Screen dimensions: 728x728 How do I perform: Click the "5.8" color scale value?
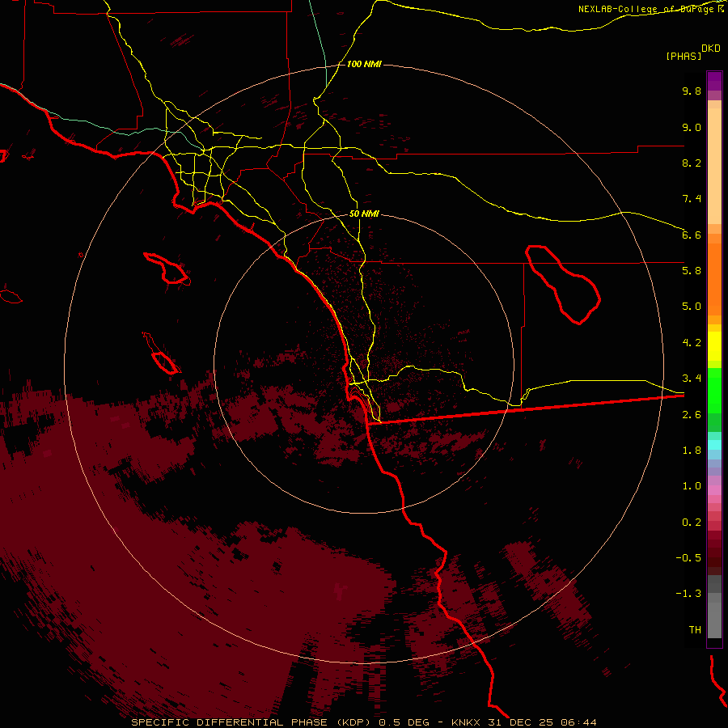click(692, 271)
